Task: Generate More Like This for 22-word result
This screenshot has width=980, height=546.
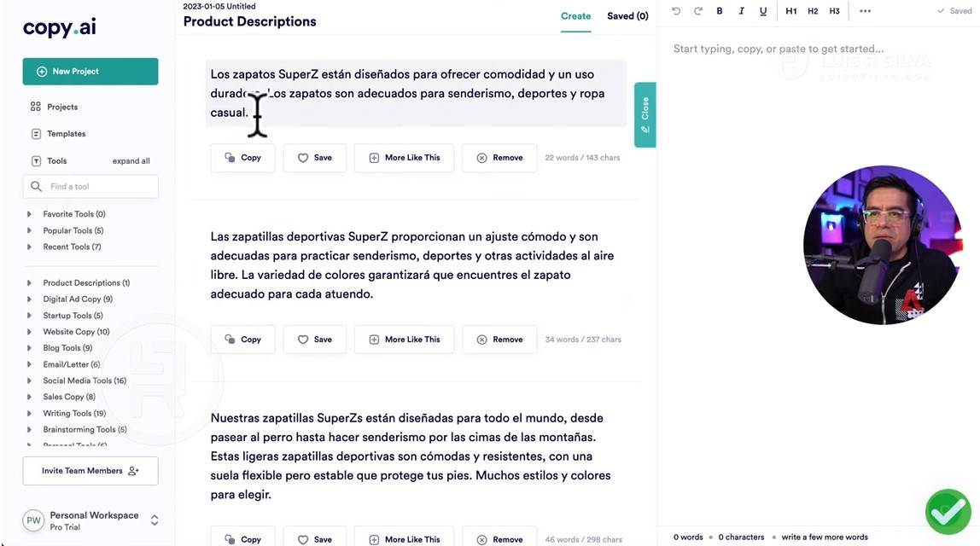Action: click(404, 158)
